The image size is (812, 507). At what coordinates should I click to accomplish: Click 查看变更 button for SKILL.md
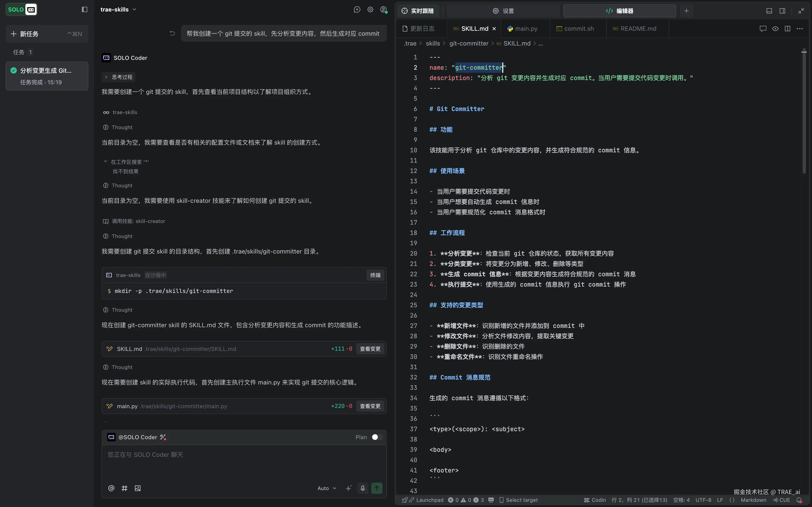click(370, 349)
